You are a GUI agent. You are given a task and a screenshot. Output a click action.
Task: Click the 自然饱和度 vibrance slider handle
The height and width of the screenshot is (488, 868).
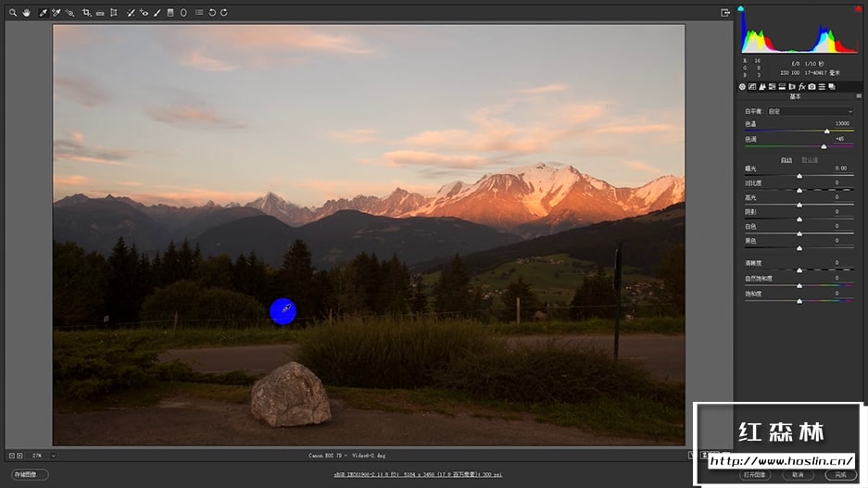tap(799, 286)
